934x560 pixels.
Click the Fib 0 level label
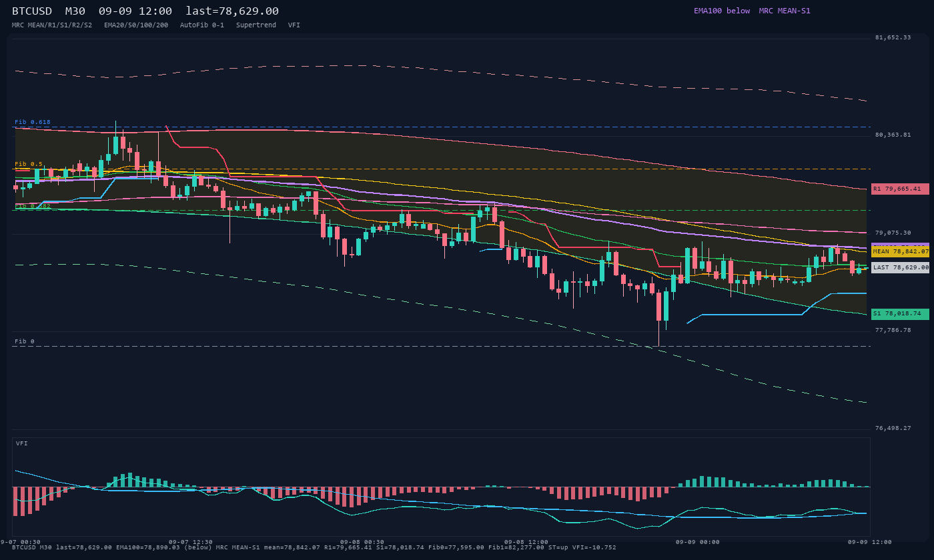tap(25, 341)
